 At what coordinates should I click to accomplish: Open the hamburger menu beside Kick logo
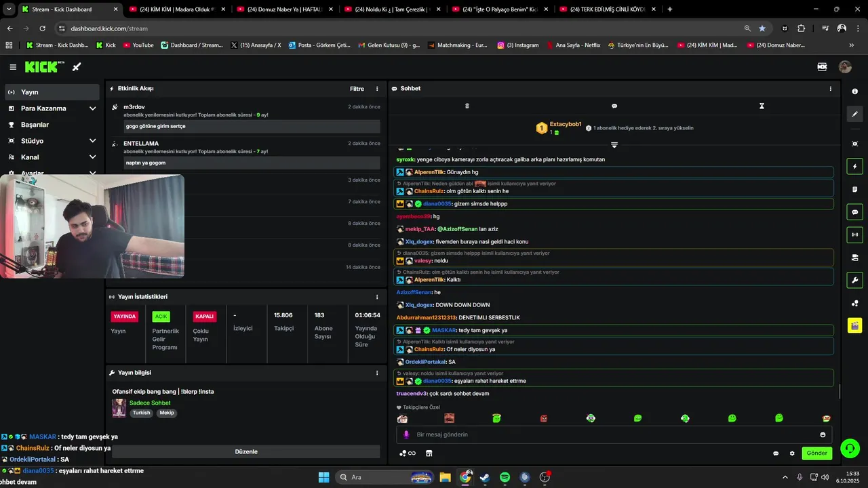point(13,67)
